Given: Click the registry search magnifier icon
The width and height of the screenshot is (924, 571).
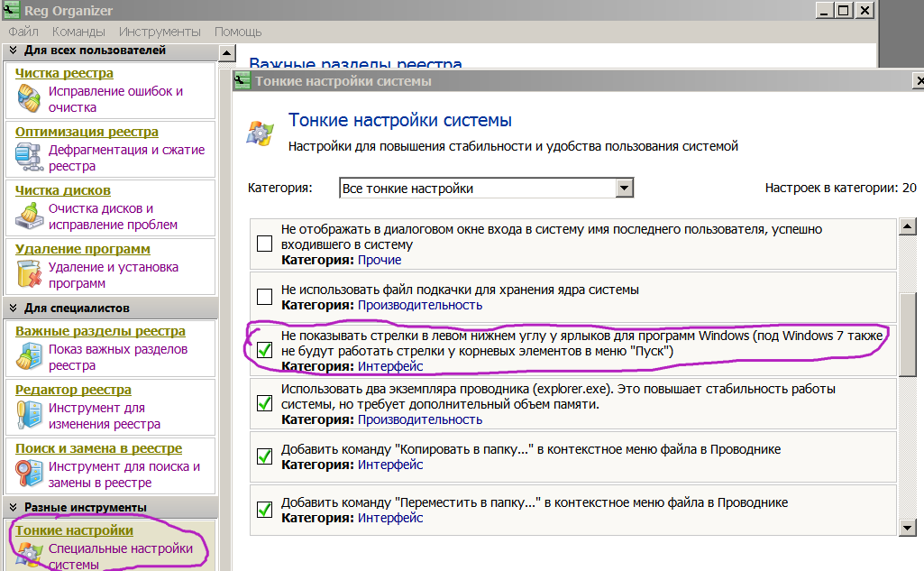Looking at the screenshot, I should (29, 473).
